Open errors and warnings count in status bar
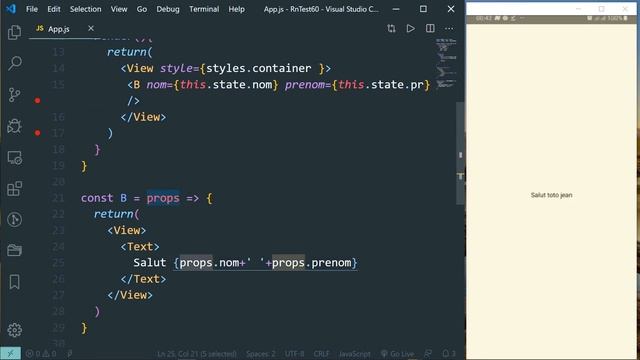The height and width of the screenshot is (360, 640). coord(41,353)
